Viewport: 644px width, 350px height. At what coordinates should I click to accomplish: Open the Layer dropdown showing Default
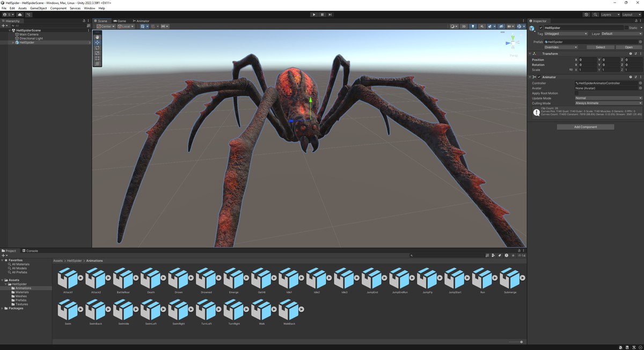click(x=621, y=34)
